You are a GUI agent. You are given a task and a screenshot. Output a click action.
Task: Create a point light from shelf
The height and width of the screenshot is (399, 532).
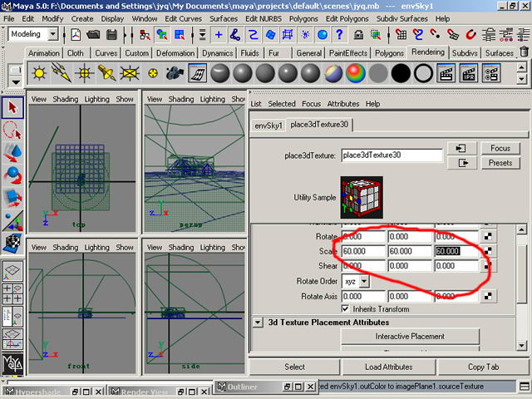[x=84, y=73]
